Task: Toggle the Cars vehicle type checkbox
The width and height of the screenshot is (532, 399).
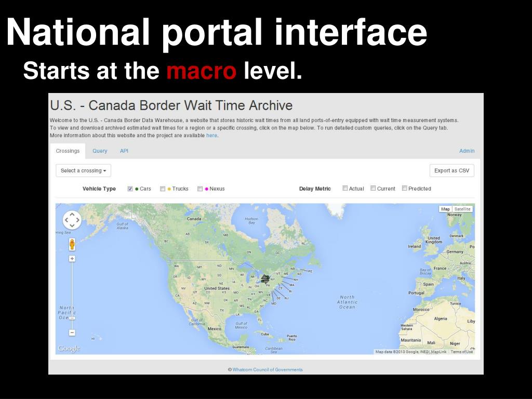Action: [x=130, y=189]
